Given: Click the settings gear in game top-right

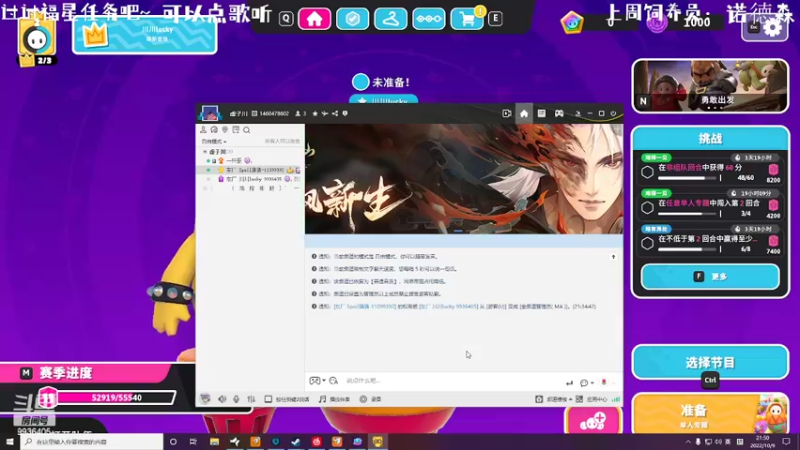Looking at the screenshot, I should point(772,28).
